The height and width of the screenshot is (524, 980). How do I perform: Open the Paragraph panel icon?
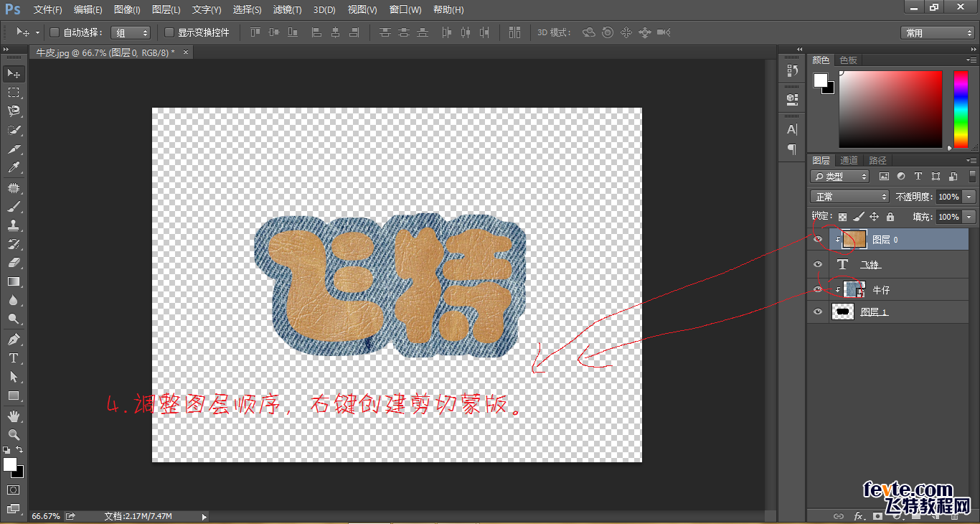792,149
